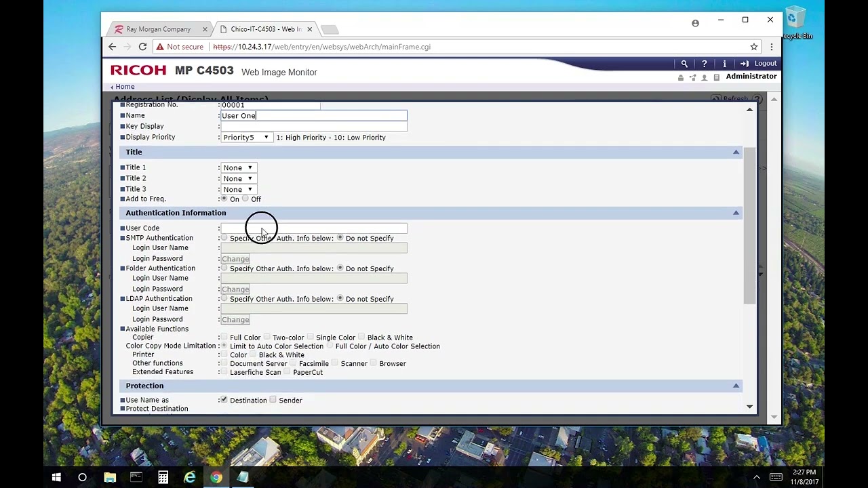Click Change for Folder login password

tap(235, 289)
